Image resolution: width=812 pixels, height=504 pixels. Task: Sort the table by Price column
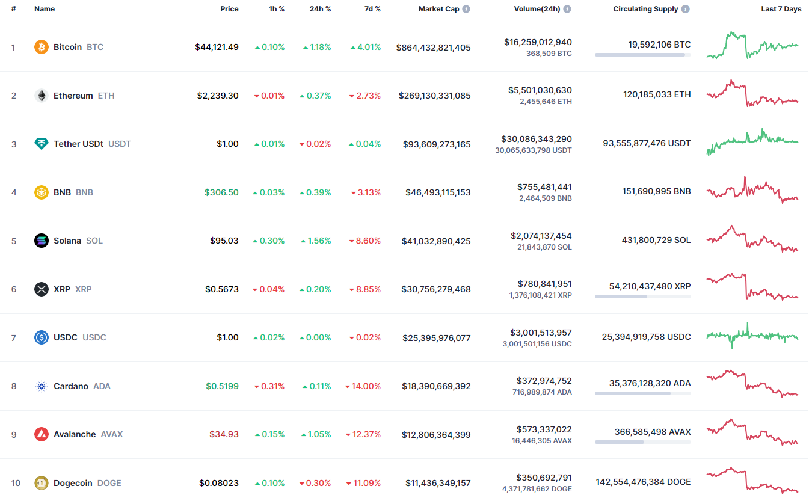(x=229, y=10)
